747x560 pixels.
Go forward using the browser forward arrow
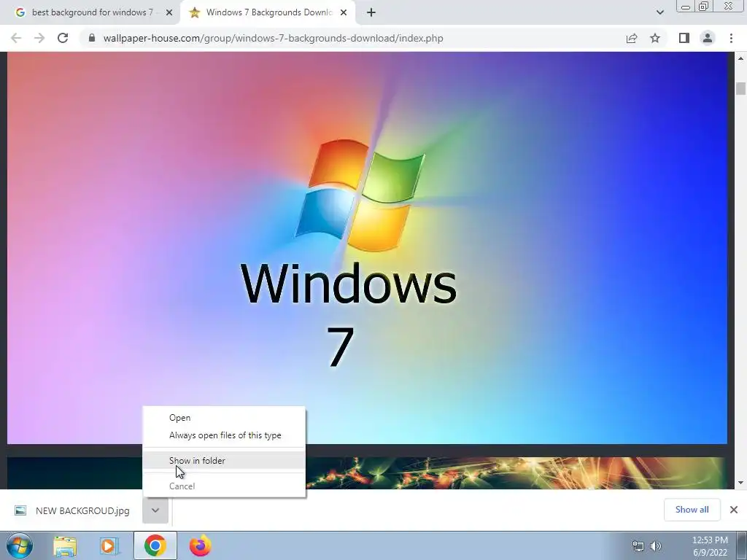tap(39, 38)
